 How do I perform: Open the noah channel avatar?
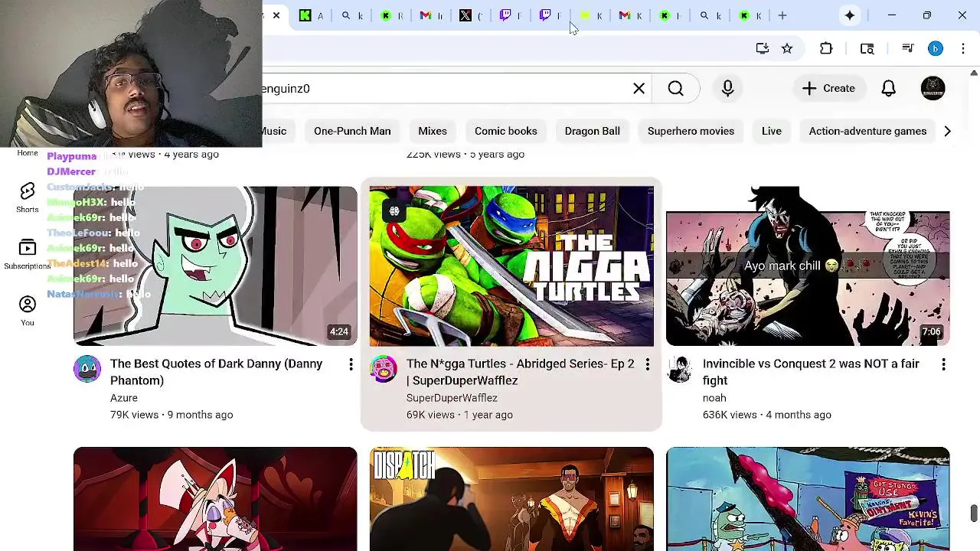(680, 369)
